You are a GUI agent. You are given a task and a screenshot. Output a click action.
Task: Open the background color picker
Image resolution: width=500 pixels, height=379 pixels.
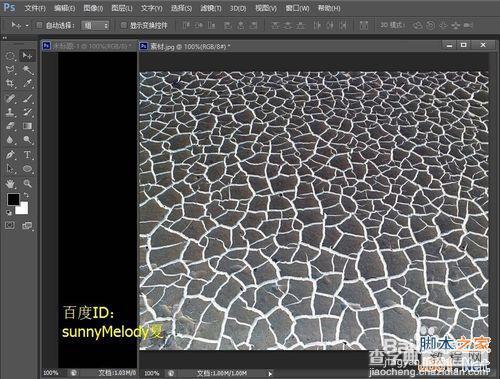tap(23, 209)
